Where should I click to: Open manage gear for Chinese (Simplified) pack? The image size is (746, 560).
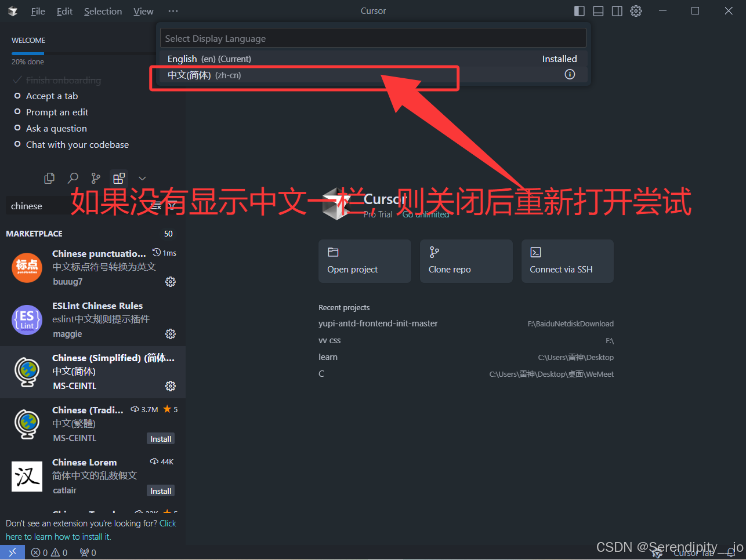click(171, 386)
